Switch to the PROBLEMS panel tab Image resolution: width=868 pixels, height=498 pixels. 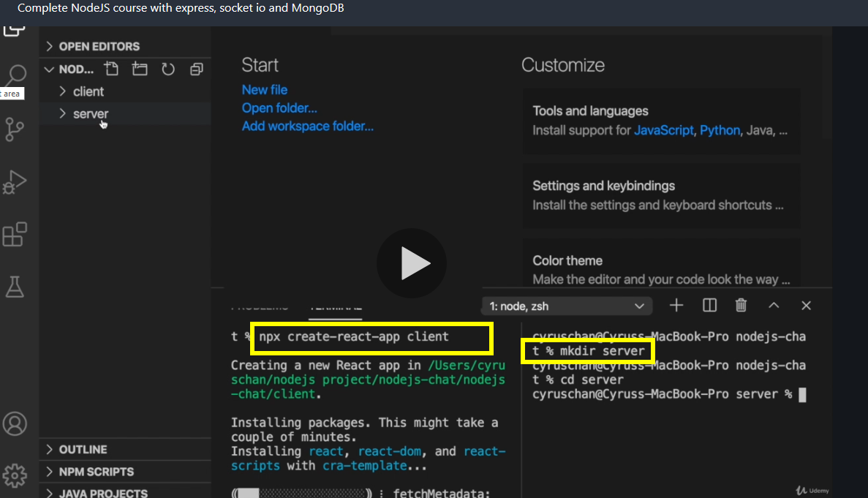(x=260, y=308)
